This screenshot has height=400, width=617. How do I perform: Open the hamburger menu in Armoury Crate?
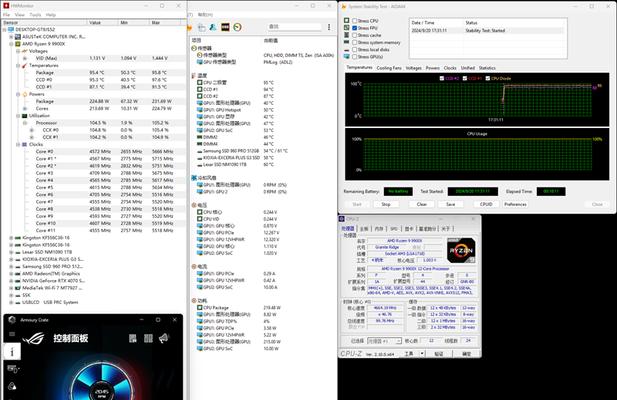(12, 334)
